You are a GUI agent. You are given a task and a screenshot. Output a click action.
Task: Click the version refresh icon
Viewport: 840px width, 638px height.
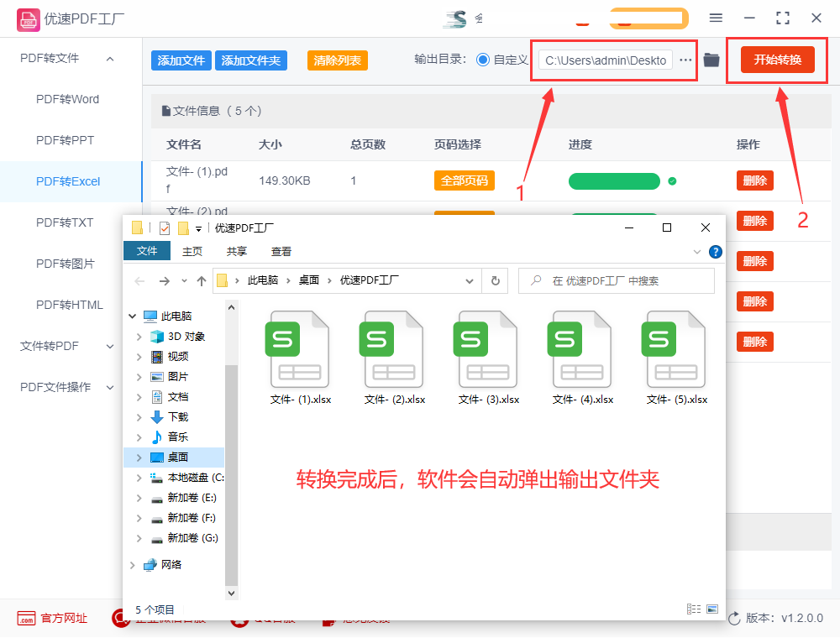(734, 618)
